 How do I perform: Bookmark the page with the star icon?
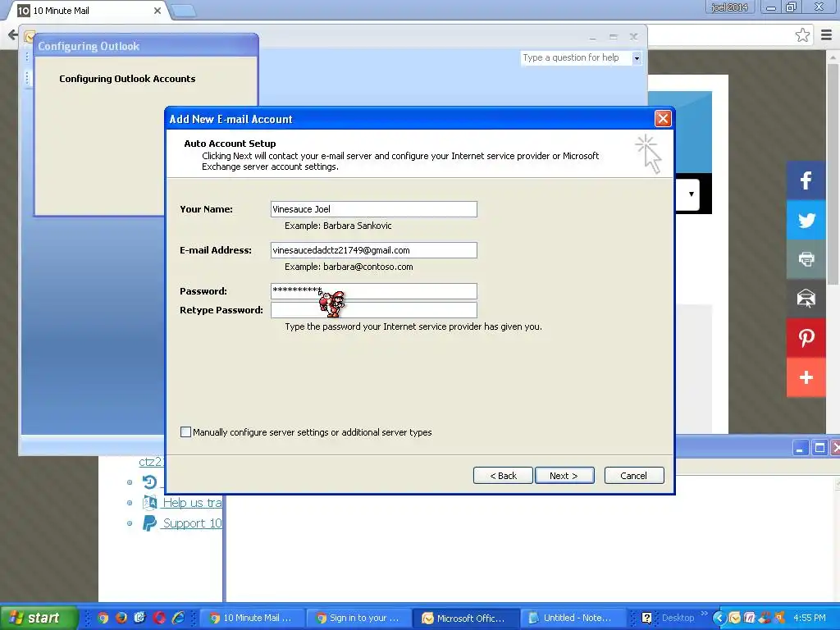(x=802, y=35)
